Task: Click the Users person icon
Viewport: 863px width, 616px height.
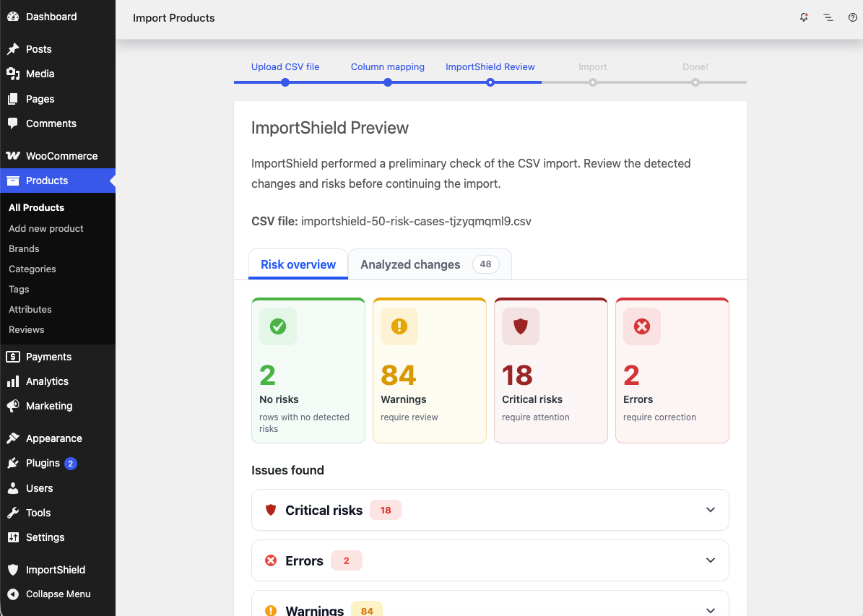Action: click(13, 488)
